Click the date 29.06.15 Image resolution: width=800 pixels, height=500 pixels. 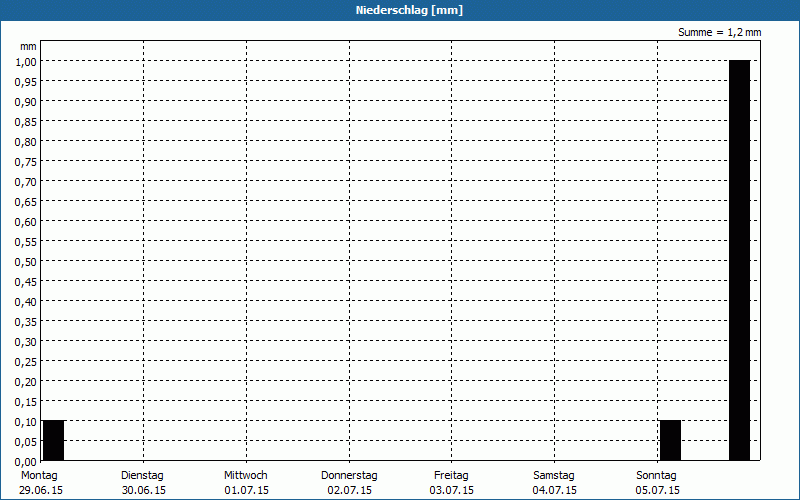pos(41,490)
